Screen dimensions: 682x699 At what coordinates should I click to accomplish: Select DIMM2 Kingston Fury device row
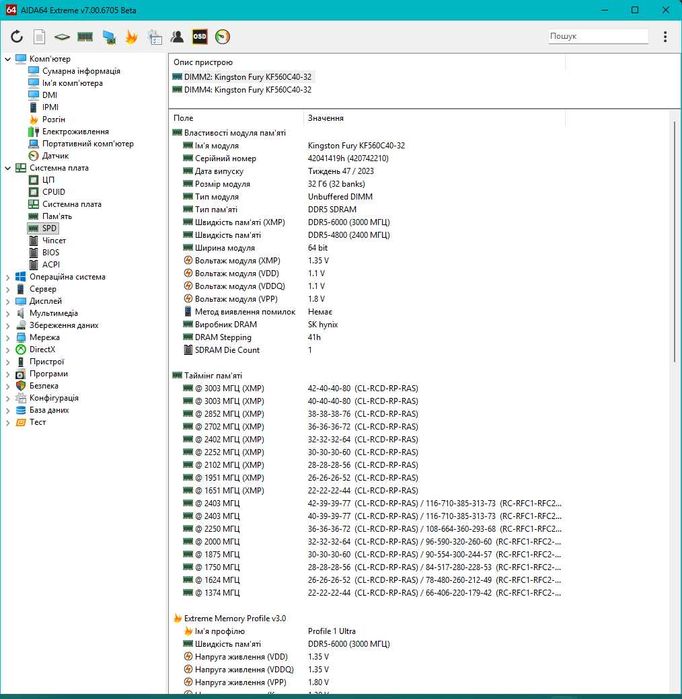click(242, 77)
